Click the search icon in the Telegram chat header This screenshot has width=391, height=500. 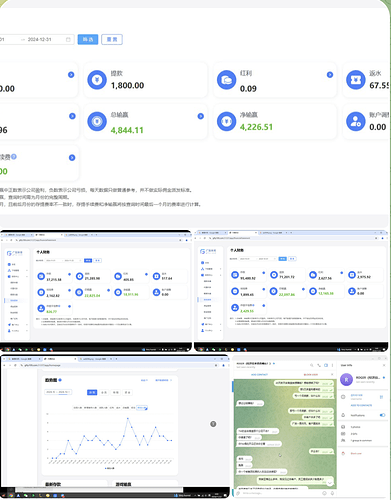pyautogui.click(x=312, y=365)
